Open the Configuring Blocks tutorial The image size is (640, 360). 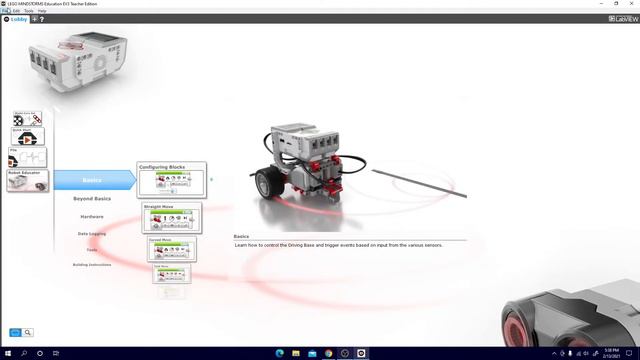click(x=171, y=180)
